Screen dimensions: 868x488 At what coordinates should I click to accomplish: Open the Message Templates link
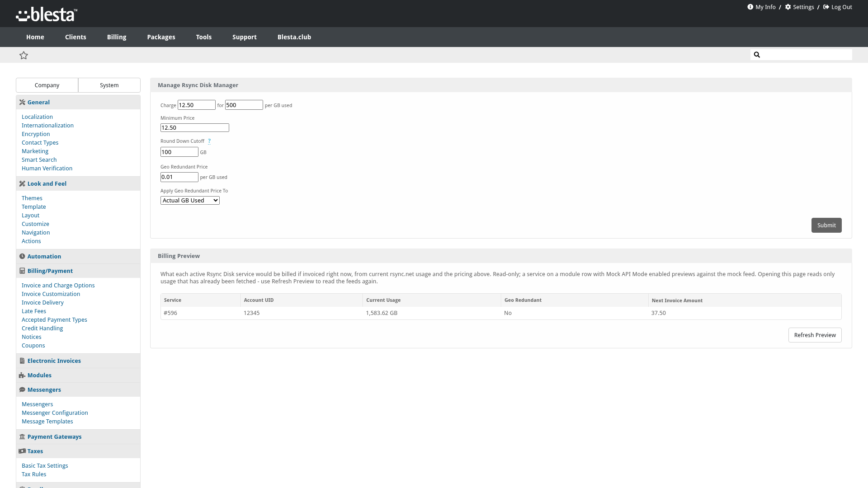[47, 421]
